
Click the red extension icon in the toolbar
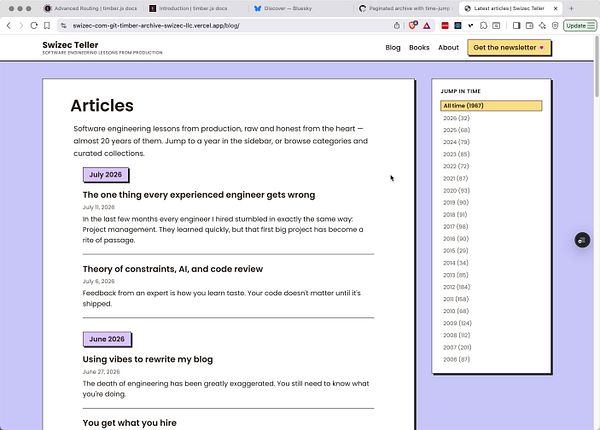click(x=445, y=26)
